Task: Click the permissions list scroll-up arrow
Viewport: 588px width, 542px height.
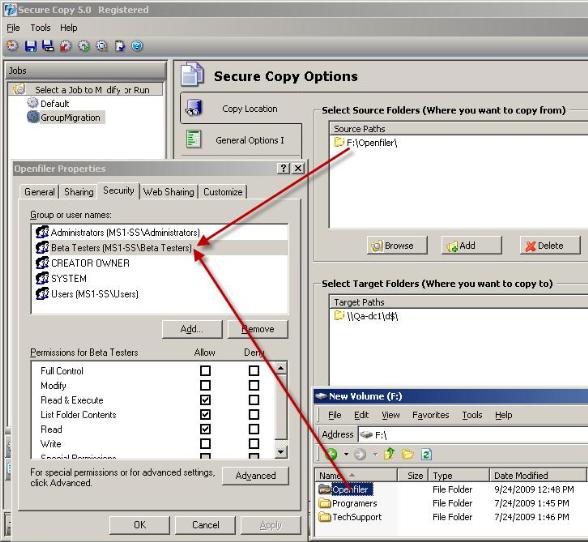Action: pyautogui.click(x=281, y=368)
